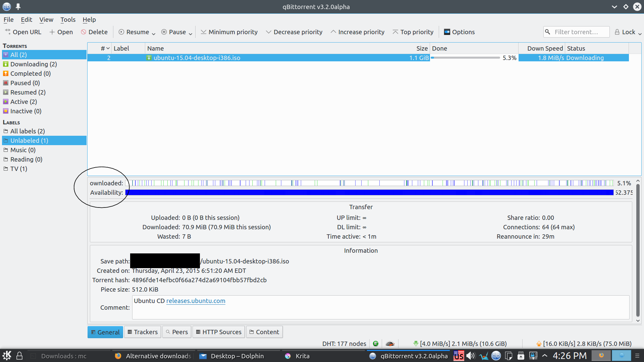Set Minimum priority for the torrent

pyautogui.click(x=229, y=32)
